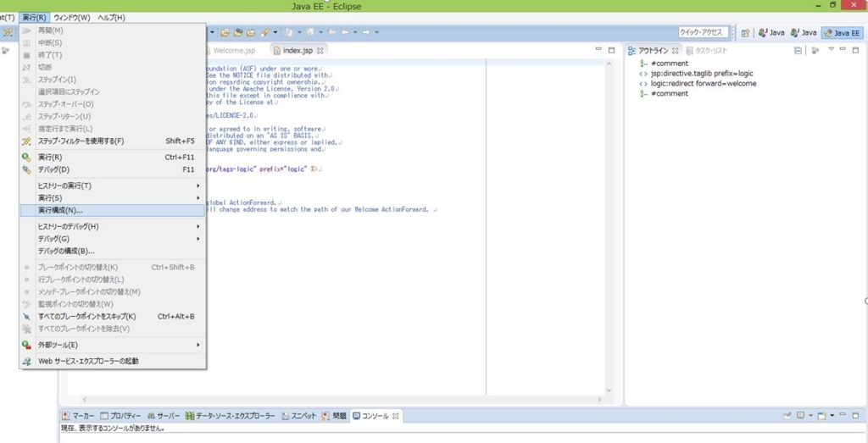Click the Web services explorer icon in menu
This screenshot has width=868, height=443.
click(26, 361)
